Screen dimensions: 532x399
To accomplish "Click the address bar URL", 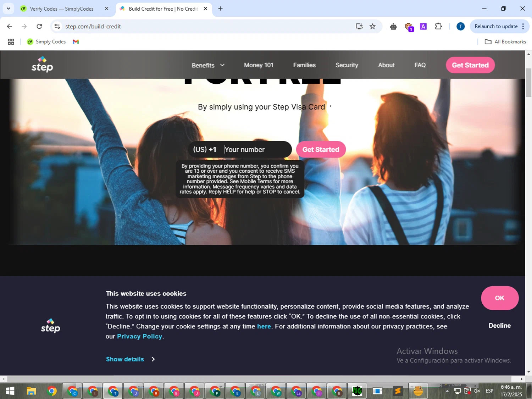I will [x=93, y=26].
